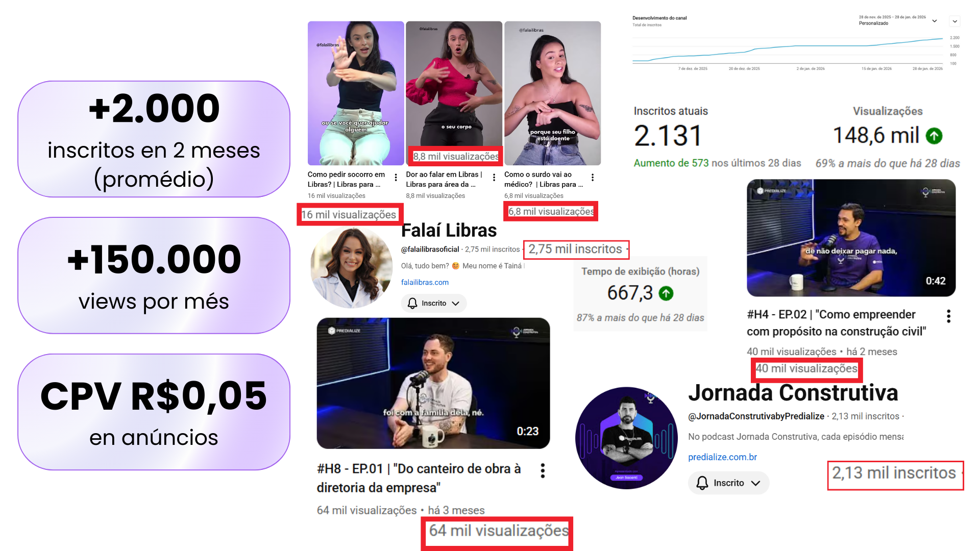Expand the Falaí Libras Inscrito dropdown chevron

[456, 304]
